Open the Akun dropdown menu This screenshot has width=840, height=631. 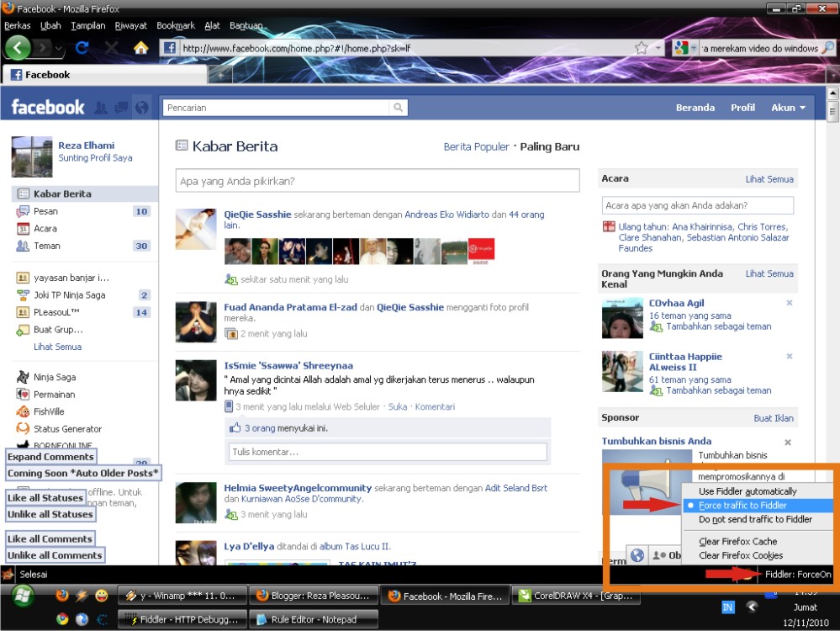787,107
